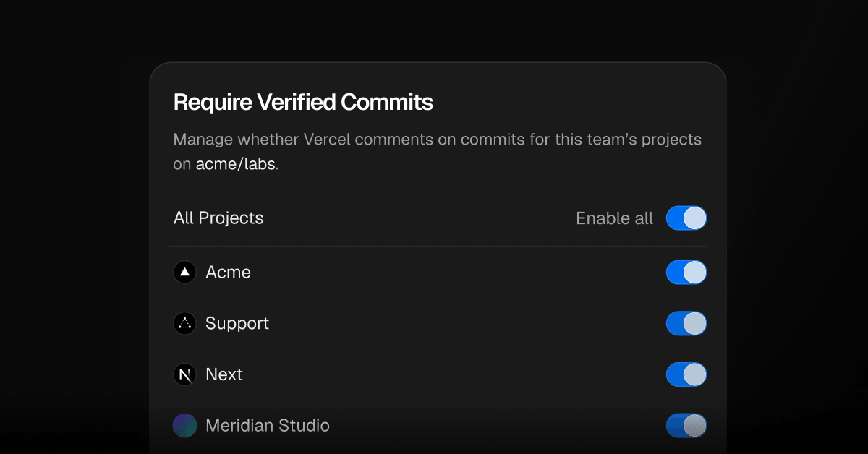
Task: Select the Meridian Studio project name
Action: pos(268,426)
